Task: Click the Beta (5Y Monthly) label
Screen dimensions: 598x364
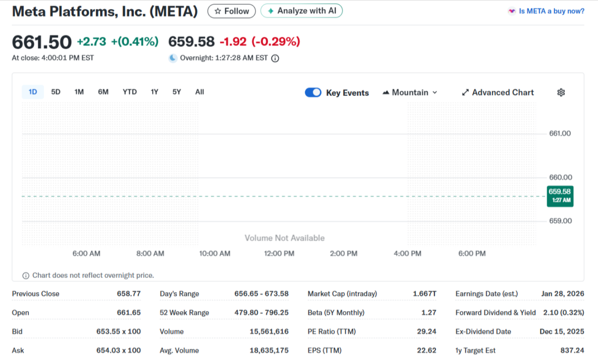Action: point(336,313)
